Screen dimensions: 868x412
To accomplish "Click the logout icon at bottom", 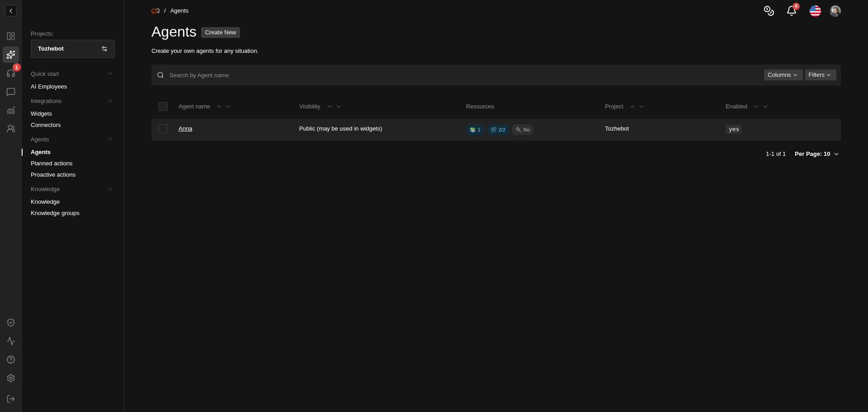I will coord(11,399).
